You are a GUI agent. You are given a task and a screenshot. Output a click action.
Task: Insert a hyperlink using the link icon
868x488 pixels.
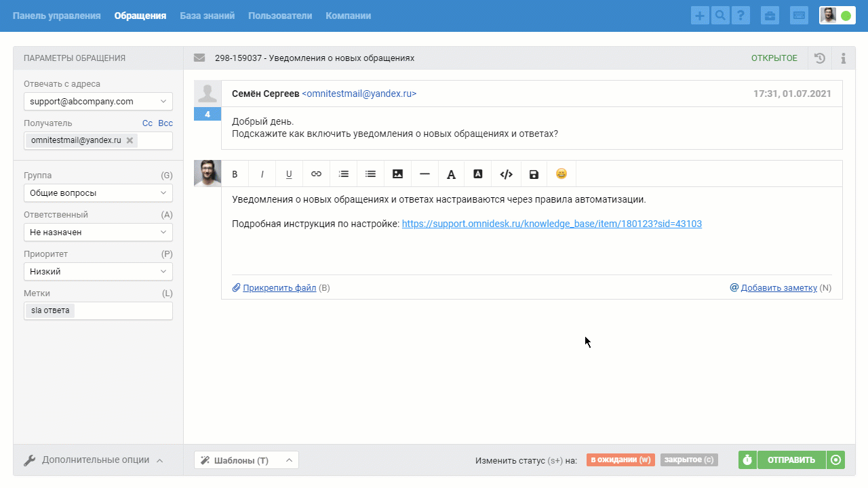click(x=316, y=174)
